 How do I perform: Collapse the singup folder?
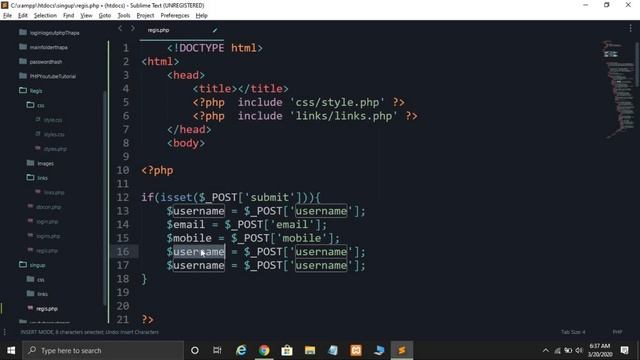32,265
